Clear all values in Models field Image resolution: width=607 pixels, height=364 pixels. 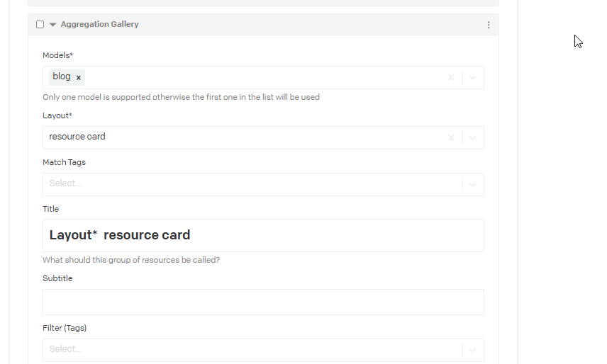pyautogui.click(x=451, y=77)
